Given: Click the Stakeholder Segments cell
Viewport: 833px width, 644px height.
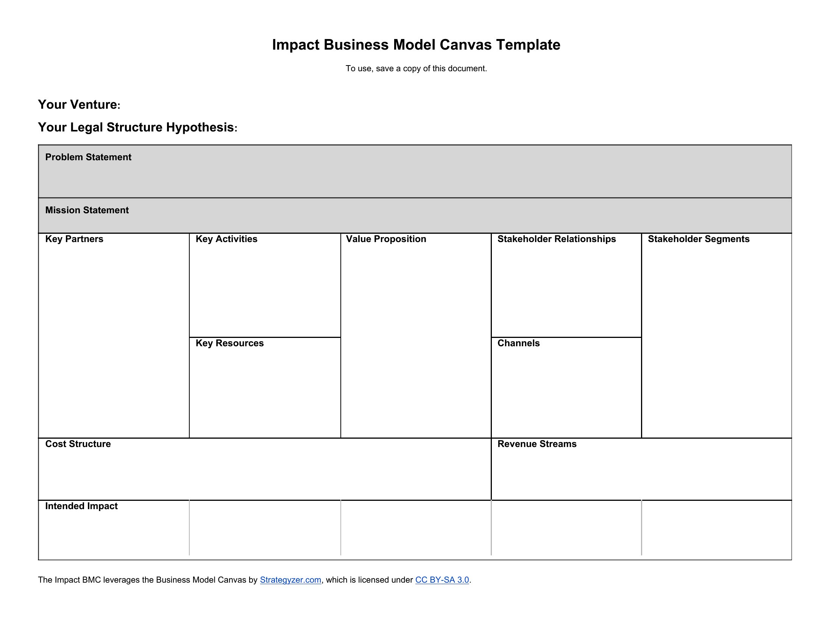Looking at the screenshot, I should [717, 336].
